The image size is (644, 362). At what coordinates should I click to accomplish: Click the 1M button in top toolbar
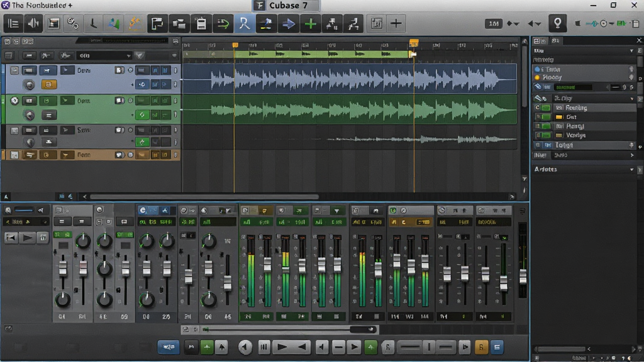pyautogui.click(x=494, y=24)
